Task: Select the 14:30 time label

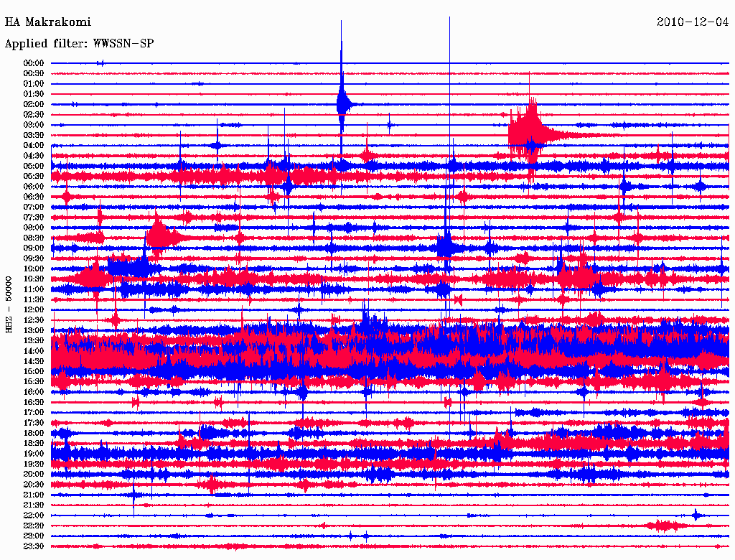Action: click(x=34, y=361)
